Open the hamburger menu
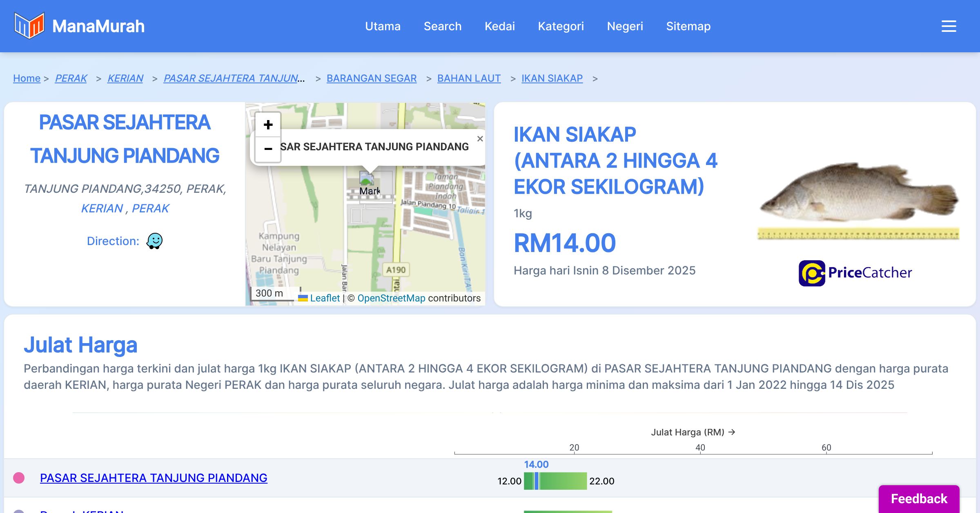This screenshot has height=513, width=980. [x=949, y=26]
